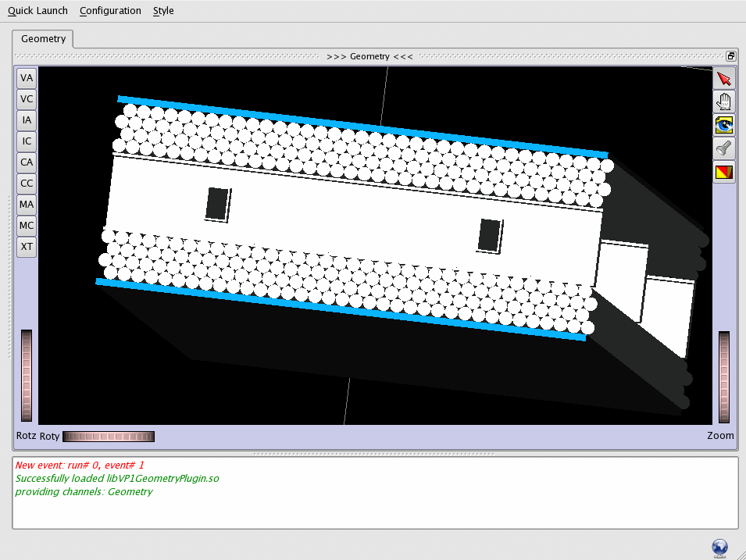Click the globe icon at bottom right
The height and width of the screenshot is (560, 746).
click(720, 548)
